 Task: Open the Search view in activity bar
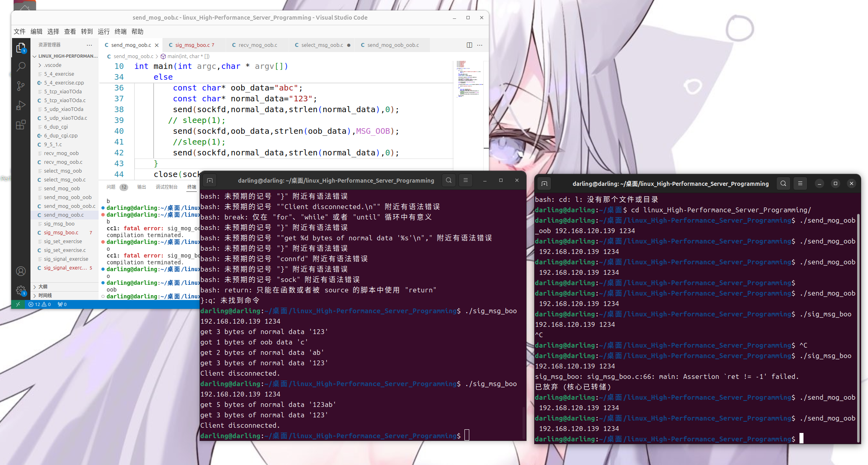pyautogui.click(x=21, y=67)
